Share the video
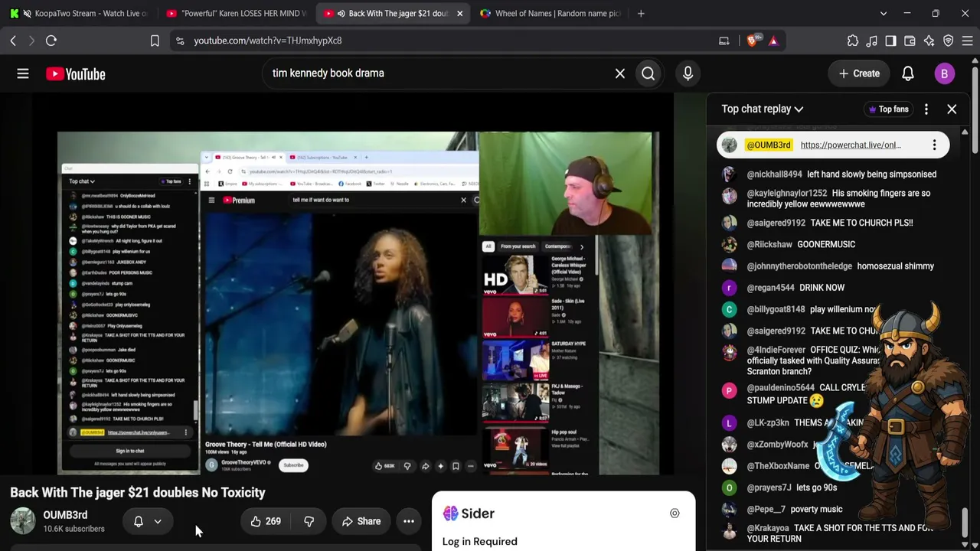The height and width of the screenshot is (551, 980). pyautogui.click(x=361, y=521)
